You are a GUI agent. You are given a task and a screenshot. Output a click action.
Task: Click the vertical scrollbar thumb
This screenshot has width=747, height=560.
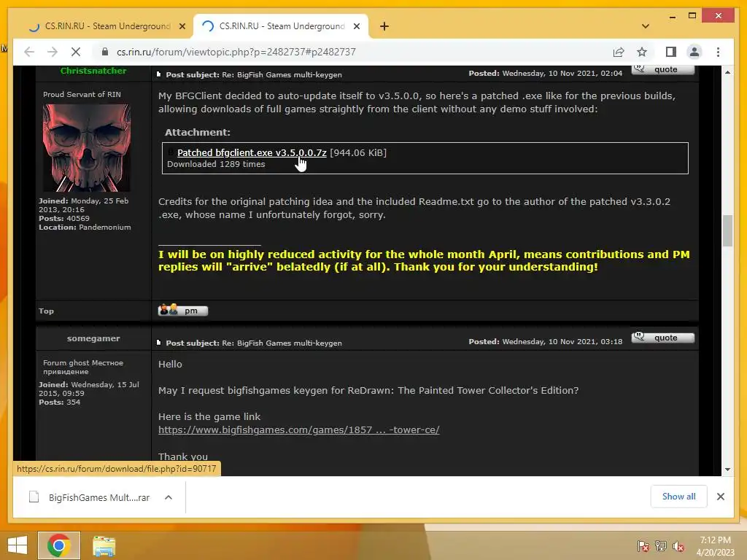(727, 231)
